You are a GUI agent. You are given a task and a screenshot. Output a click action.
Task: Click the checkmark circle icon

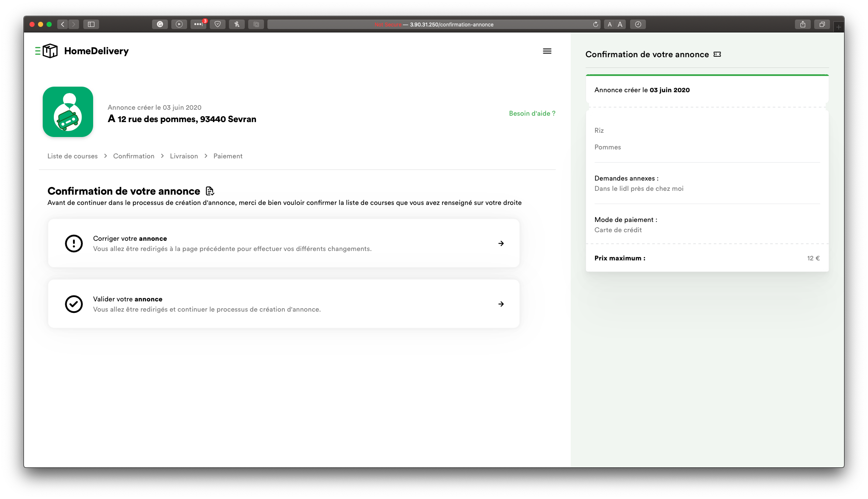[74, 304]
